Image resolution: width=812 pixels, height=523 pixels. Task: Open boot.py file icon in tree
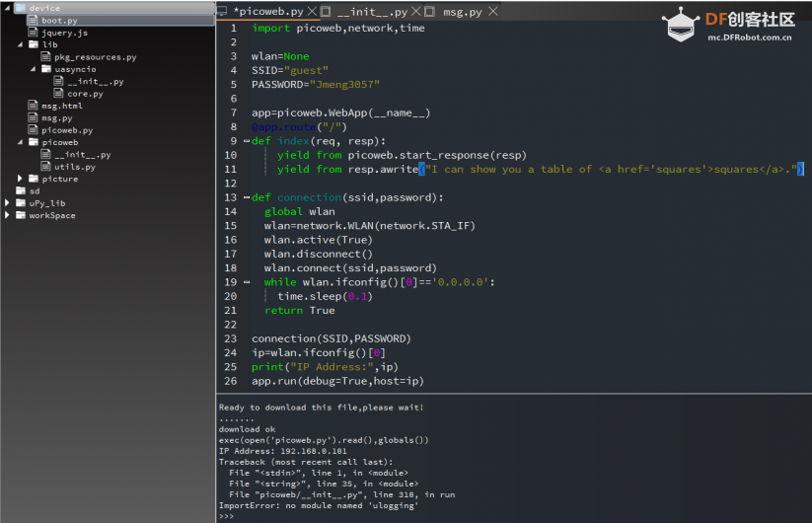tap(34, 21)
